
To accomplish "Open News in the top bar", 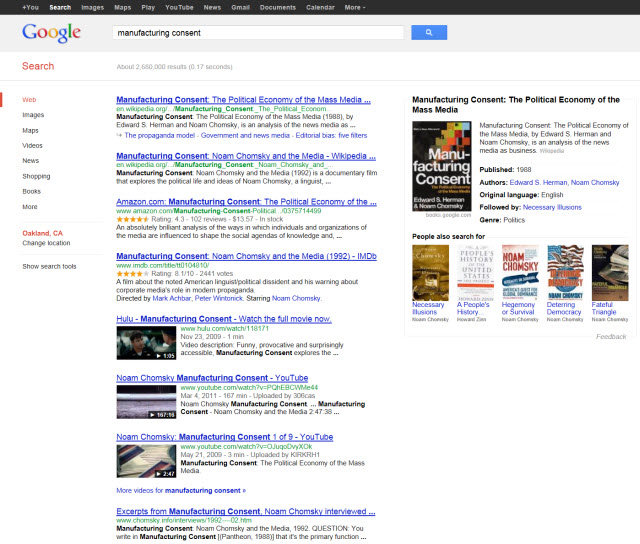I will 212,7.
